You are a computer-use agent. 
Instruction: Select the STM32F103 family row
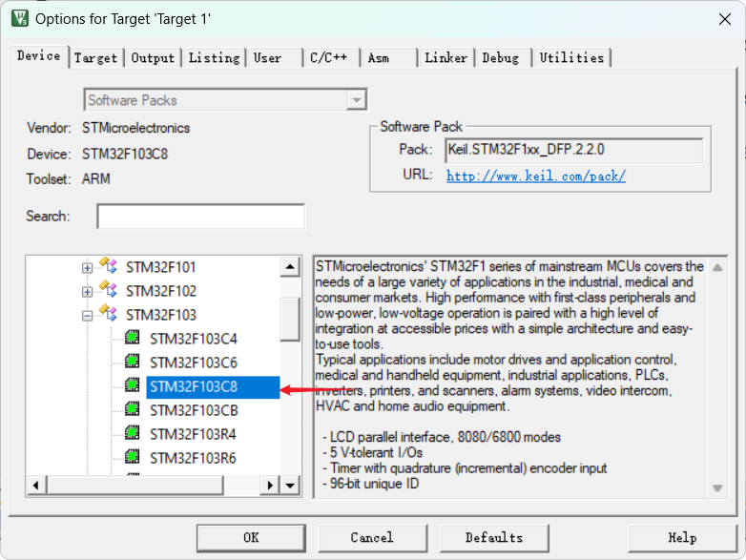[161, 315]
